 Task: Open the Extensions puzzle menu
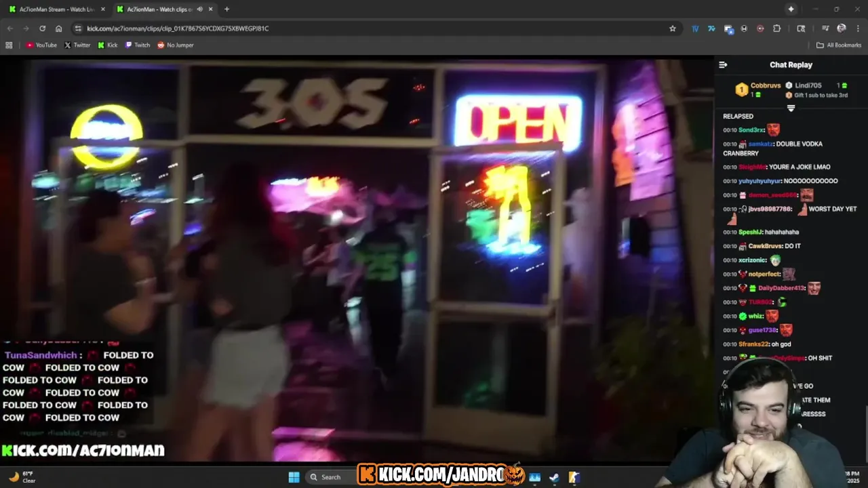(x=777, y=28)
